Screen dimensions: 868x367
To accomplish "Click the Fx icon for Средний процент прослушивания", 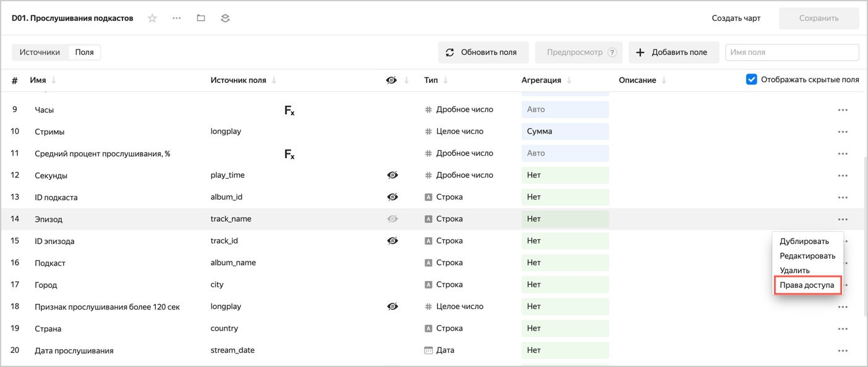I will click(x=289, y=154).
